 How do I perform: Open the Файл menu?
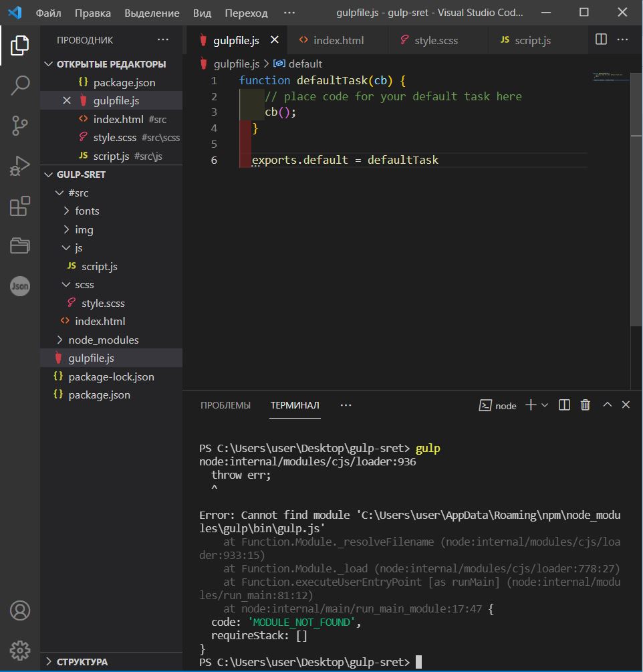coord(48,13)
